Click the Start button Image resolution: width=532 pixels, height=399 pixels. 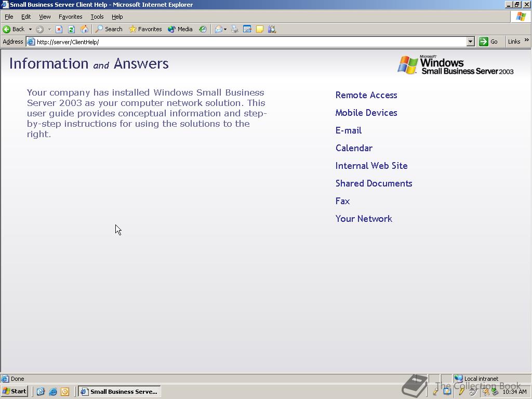tap(15, 391)
